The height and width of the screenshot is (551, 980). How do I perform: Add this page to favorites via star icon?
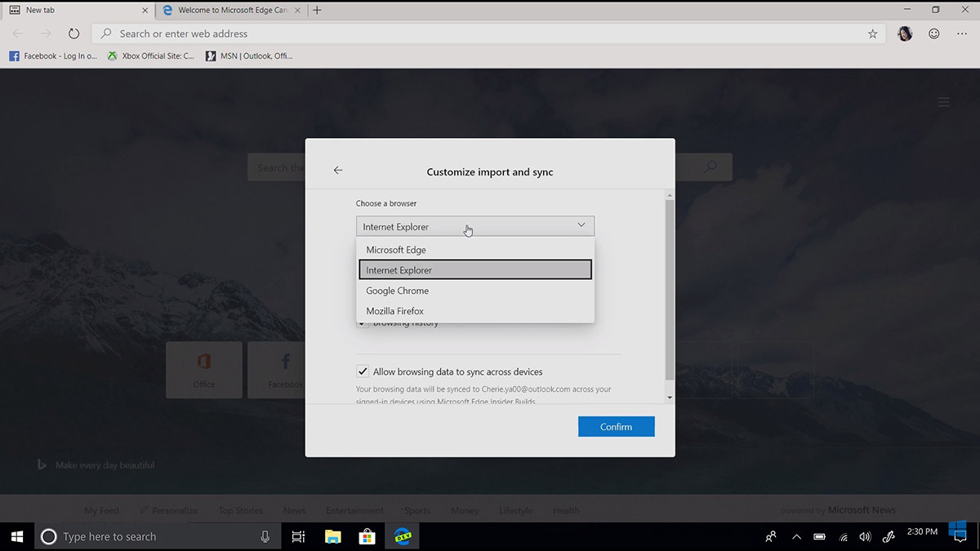tap(872, 33)
